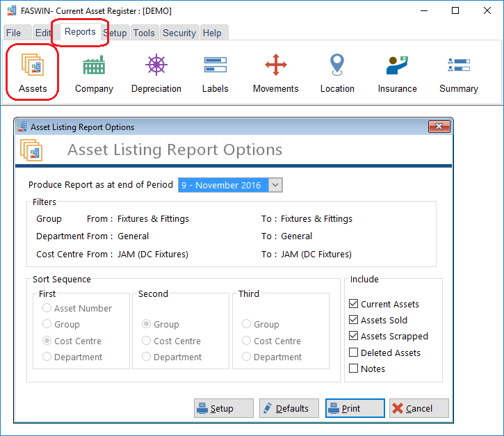Switch to the Reports tab
The height and width of the screenshot is (436, 504).
click(80, 32)
